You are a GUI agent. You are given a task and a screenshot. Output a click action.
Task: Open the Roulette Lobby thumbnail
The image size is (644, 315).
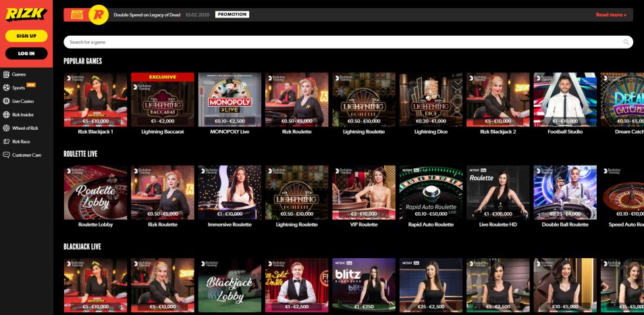pyautogui.click(x=95, y=193)
